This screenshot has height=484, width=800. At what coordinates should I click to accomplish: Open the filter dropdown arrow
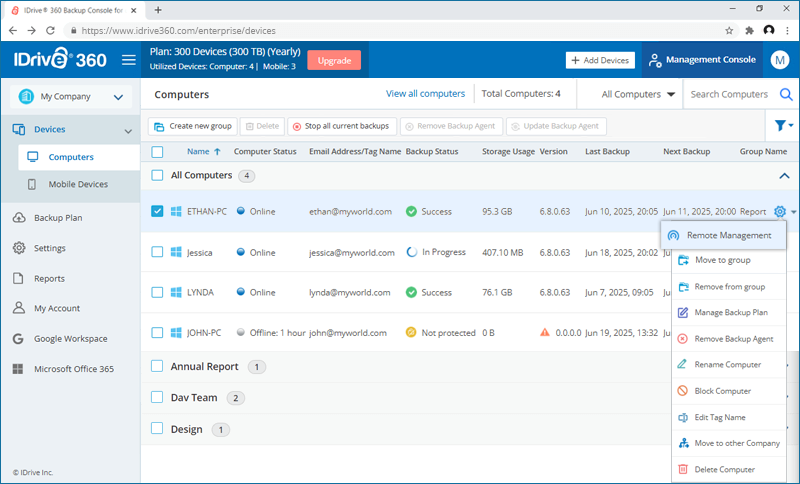(791, 125)
